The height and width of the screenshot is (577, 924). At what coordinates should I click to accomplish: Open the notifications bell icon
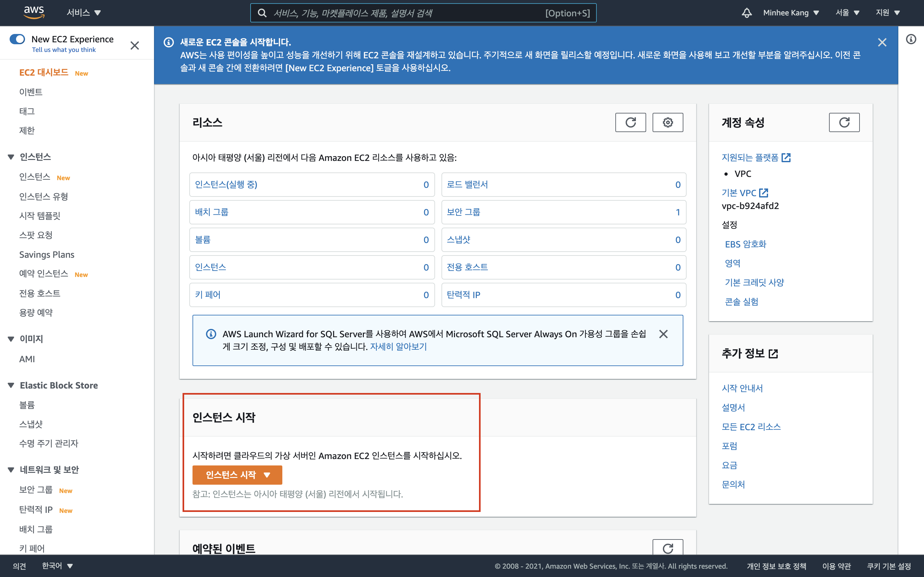tap(747, 13)
